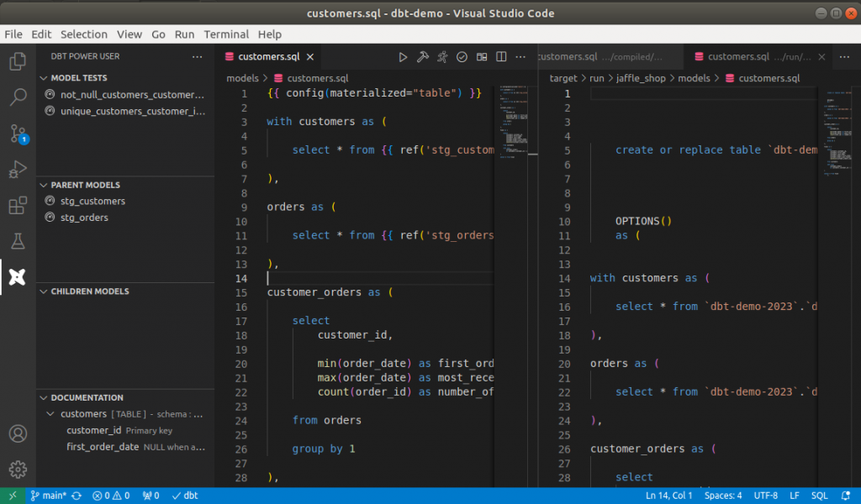Open the Terminal menu
Image resolution: width=861 pixels, height=504 pixels.
pyautogui.click(x=226, y=34)
